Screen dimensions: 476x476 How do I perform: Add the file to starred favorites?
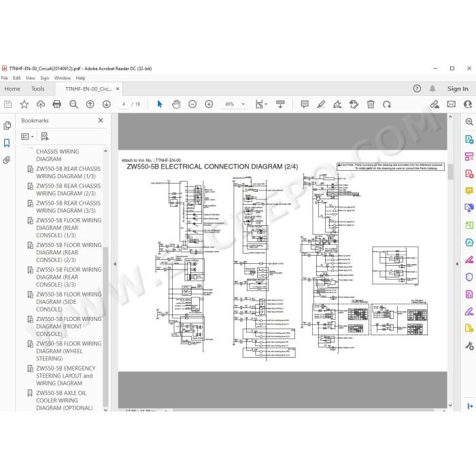click(24, 105)
